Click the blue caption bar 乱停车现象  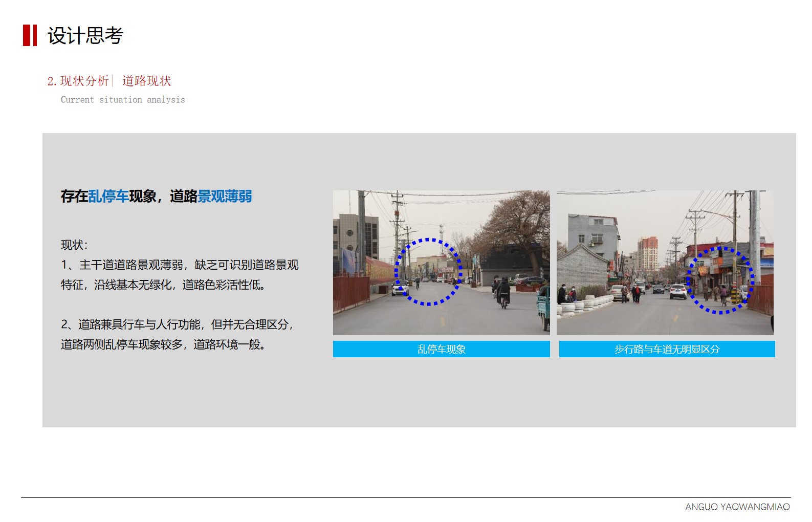[x=442, y=349]
